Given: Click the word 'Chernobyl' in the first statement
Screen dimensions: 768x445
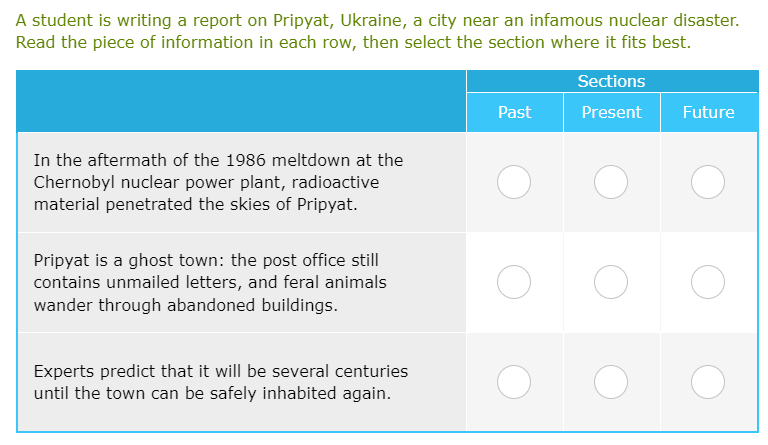Looking at the screenshot, I should click(x=73, y=182).
